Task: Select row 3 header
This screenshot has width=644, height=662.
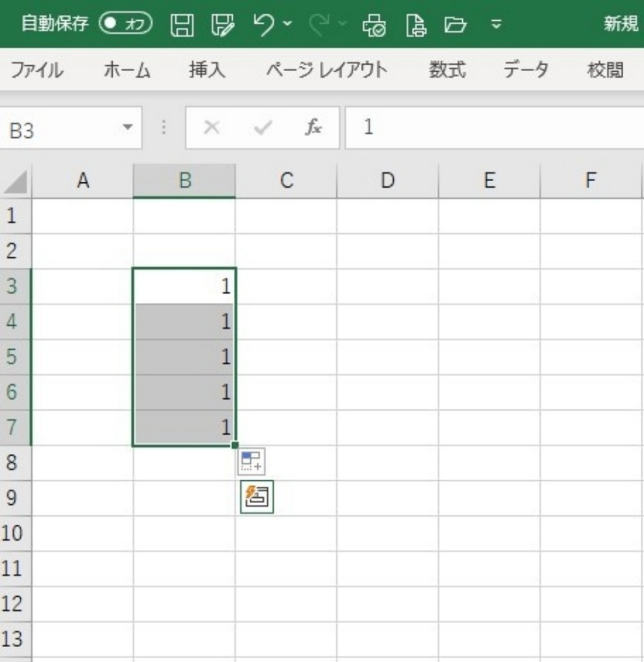Action: 16,286
